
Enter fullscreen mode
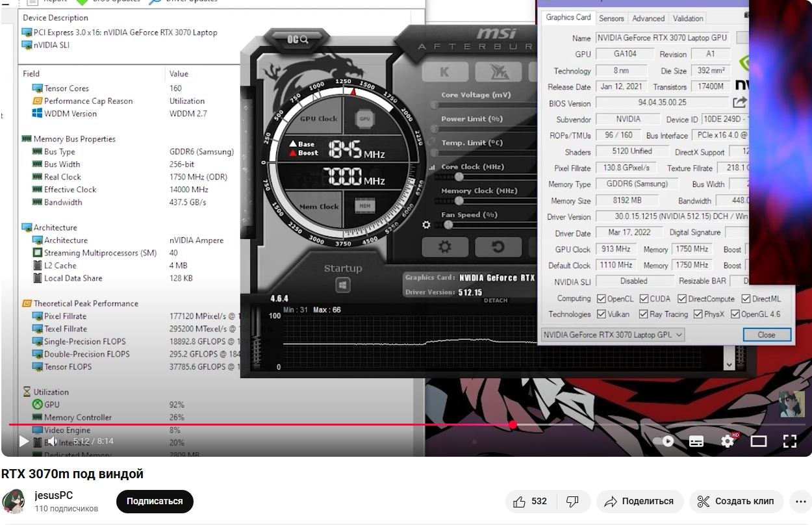(x=790, y=441)
